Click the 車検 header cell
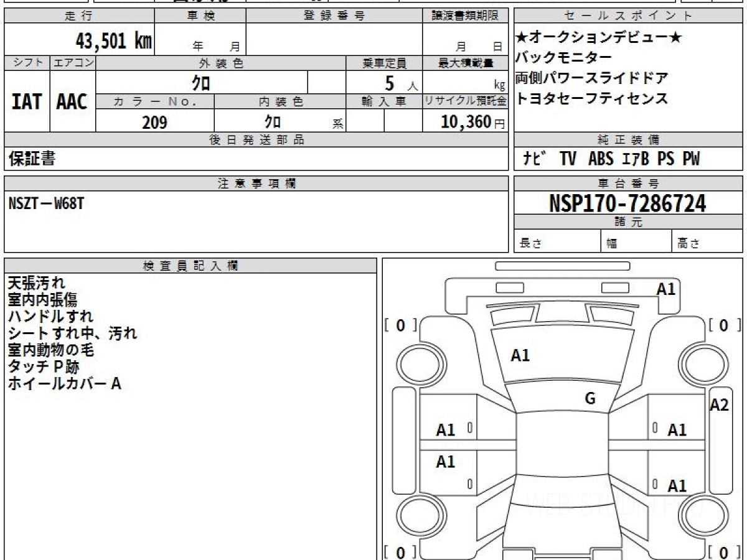The height and width of the screenshot is (560, 747). coord(200,16)
